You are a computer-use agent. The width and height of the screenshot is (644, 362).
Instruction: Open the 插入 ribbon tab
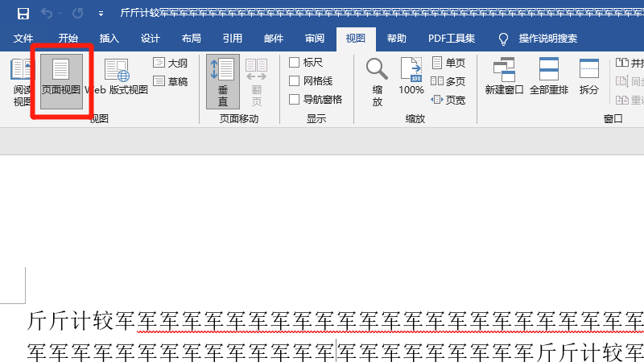(x=109, y=38)
